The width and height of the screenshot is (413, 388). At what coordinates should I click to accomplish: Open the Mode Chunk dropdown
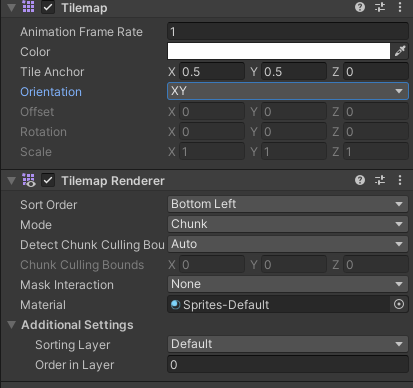tap(288, 224)
